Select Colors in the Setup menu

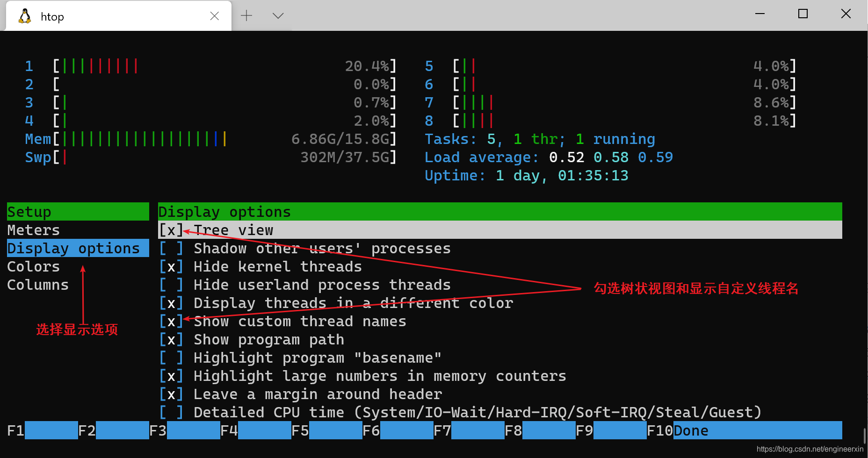pyautogui.click(x=34, y=266)
